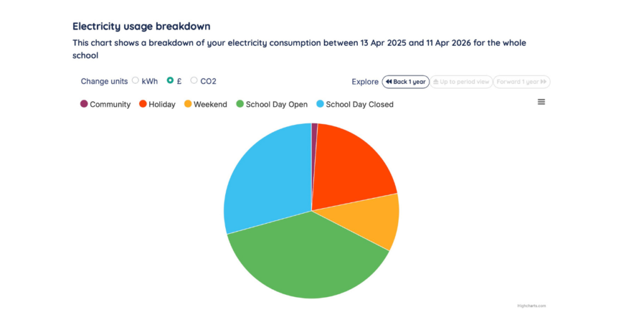Click the Holiday legend red dot
This screenshot has width=644, height=335.
(x=143, y=104)
